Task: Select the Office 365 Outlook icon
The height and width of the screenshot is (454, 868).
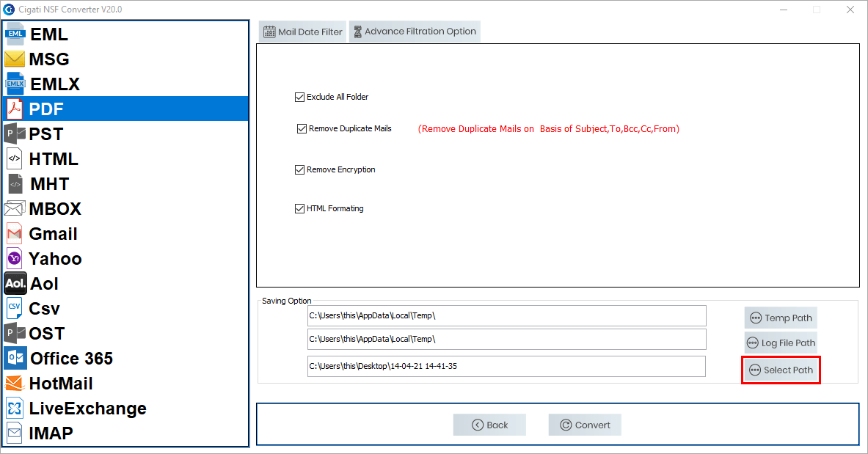Action: (x=15, y=358)
